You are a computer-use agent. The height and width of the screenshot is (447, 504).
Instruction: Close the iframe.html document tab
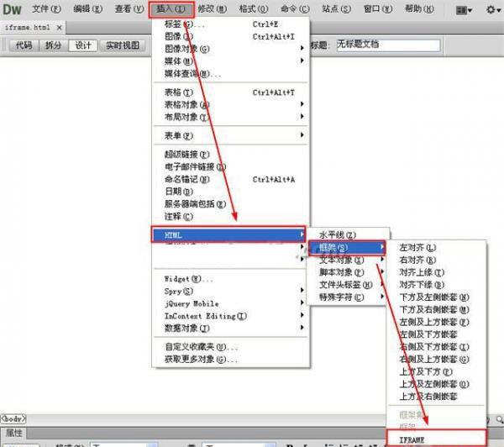(59, 28)
